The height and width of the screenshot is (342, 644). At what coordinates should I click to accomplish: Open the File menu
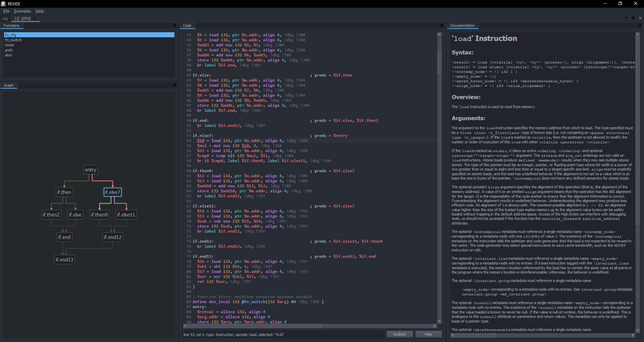pos(6,11)
